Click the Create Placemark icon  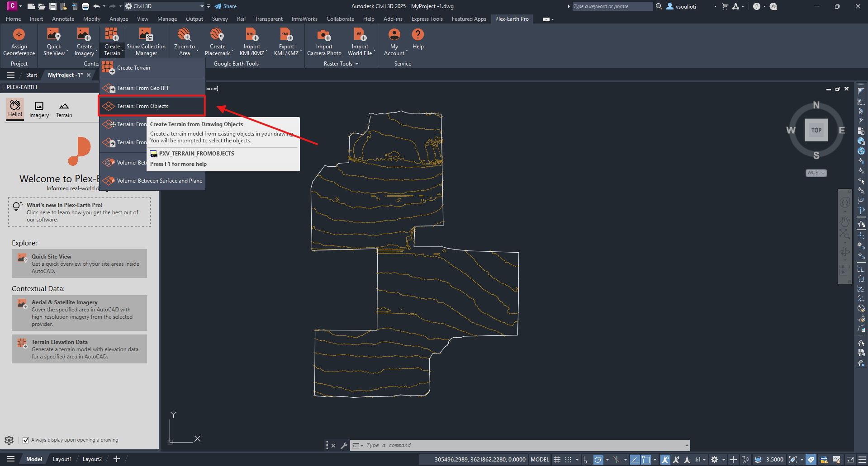[x=217, y=35]
